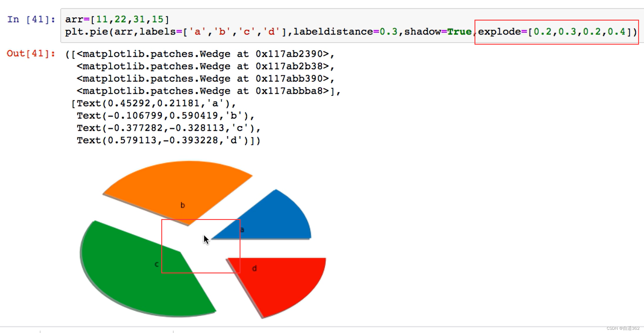
Task: Click the green pie wedge
Action: [x=141, y=273]
